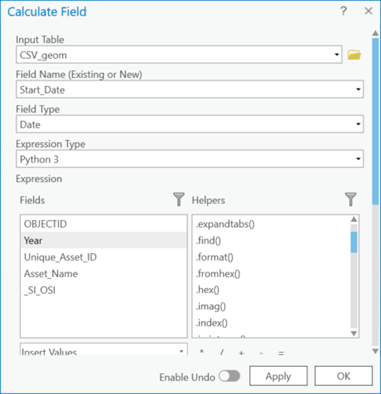
Task: Click the Apply button
Action: (278, 376)
